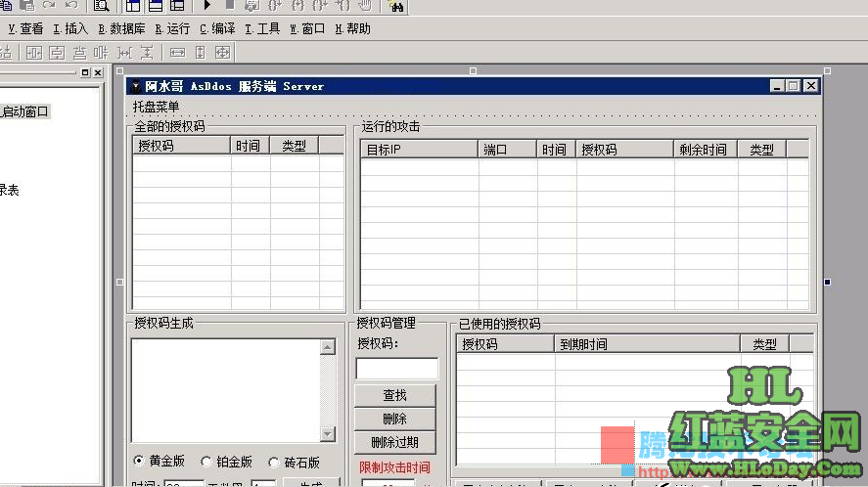Open the V.查看 menu

pos(26,28)
